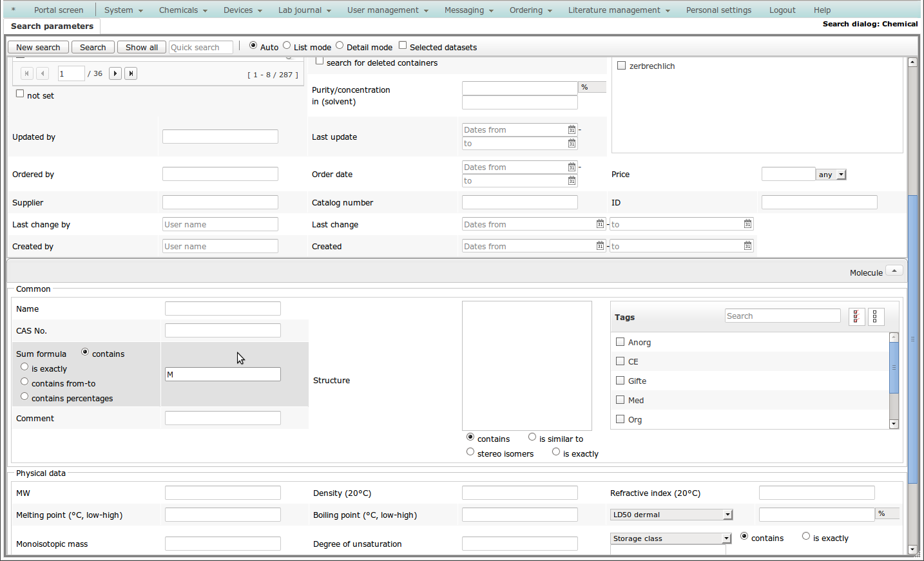The image size is (924, 561).
Task: Open calendar picker for Created 'to' date
Action: (x=747, y=246)
